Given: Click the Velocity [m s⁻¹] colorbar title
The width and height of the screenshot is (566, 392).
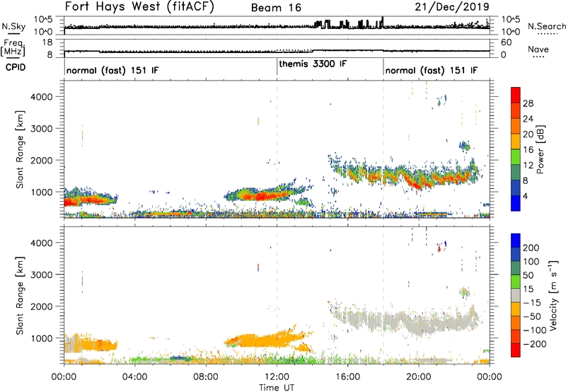Looking at the screenshot, I should 553,295.
